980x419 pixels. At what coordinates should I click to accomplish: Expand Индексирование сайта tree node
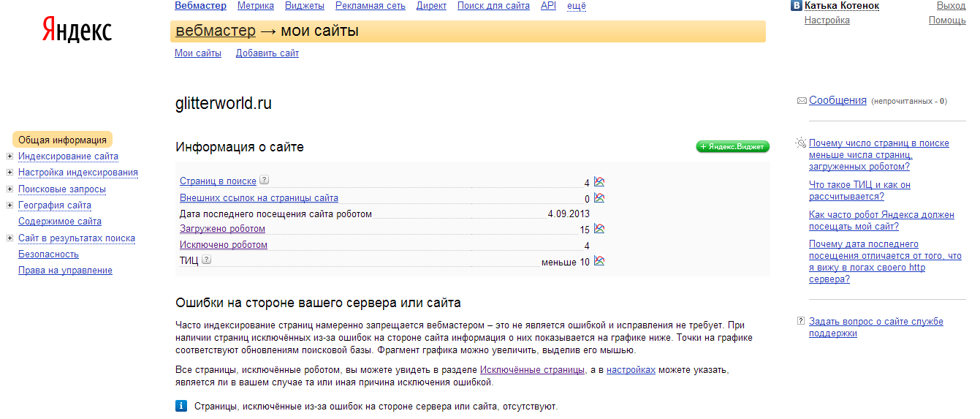coord(10,156)
